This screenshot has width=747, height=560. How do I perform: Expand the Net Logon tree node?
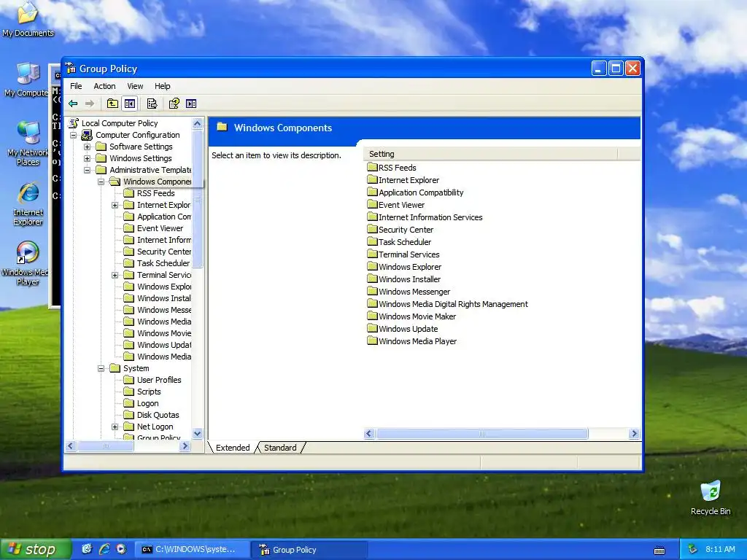(115, 427)
